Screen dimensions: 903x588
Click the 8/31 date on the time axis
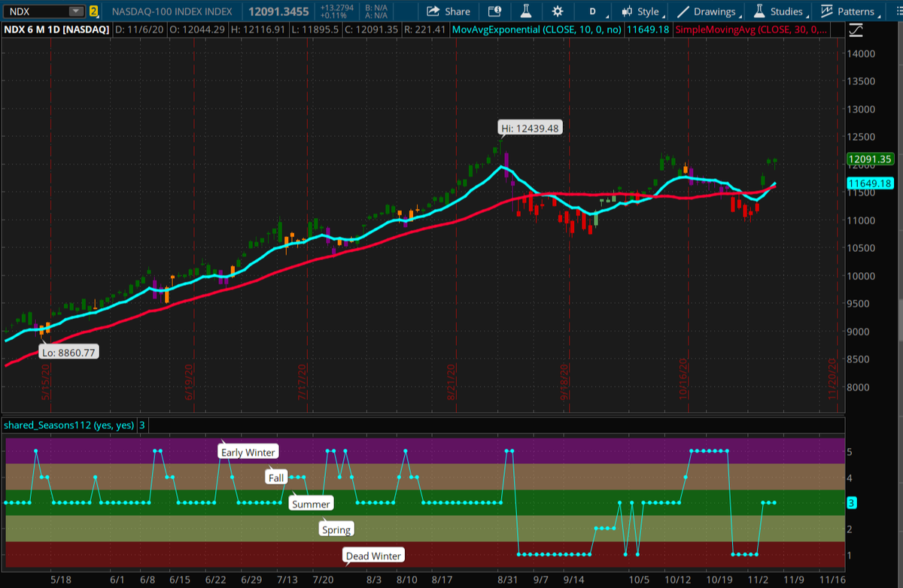[x=506, y=580]
